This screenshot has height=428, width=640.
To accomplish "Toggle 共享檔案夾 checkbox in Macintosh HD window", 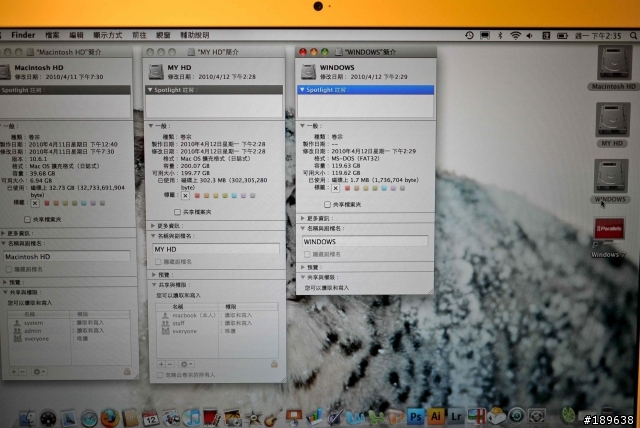I will 27,220.
